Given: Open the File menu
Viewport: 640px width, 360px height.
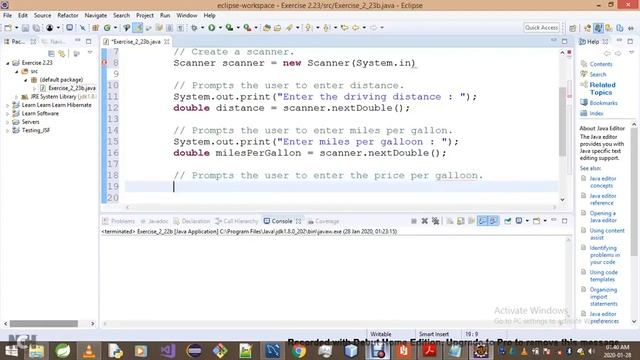Looking at the screenshot, I should (x=7, y=16).
